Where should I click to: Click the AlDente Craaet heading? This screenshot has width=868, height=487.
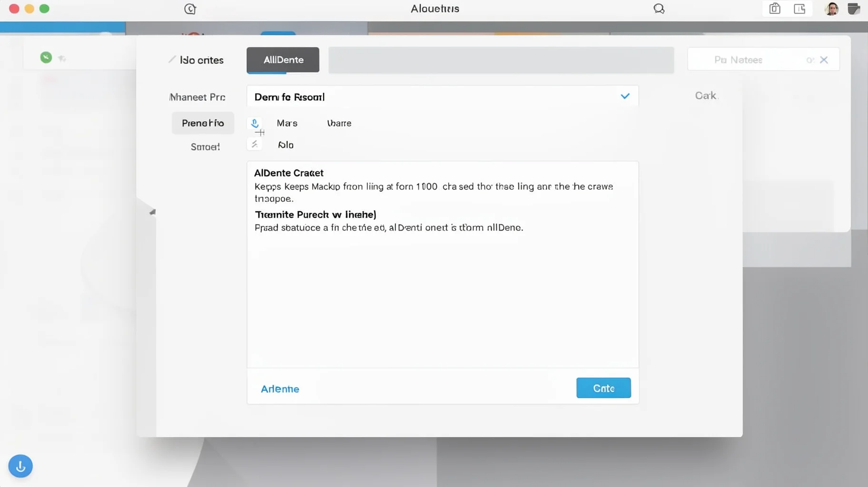coord(288,173)
